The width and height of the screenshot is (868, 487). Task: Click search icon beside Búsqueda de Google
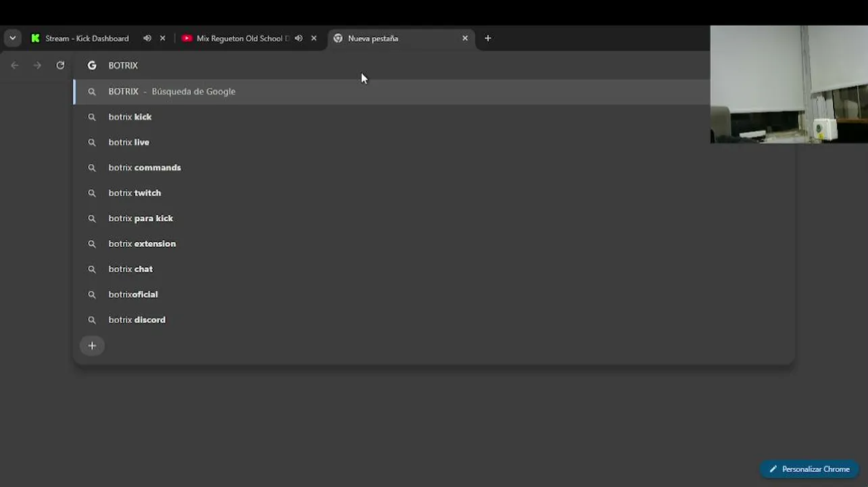tap(92, 91)
